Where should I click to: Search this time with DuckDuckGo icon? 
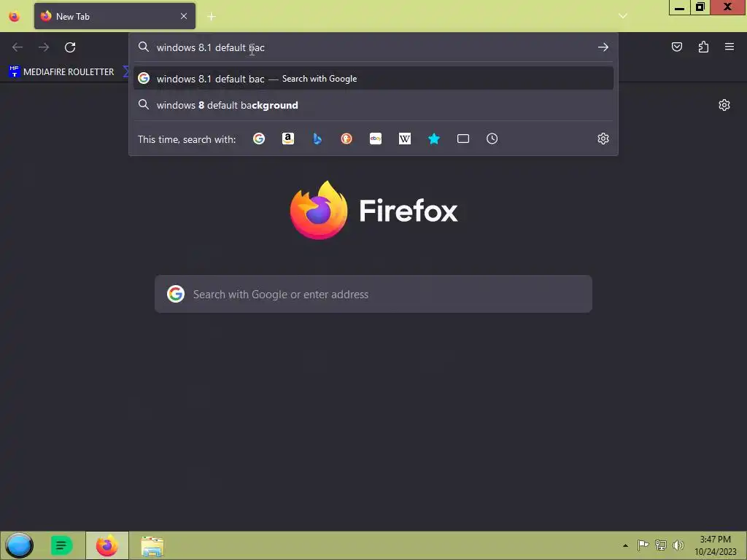tap(347, 139)
